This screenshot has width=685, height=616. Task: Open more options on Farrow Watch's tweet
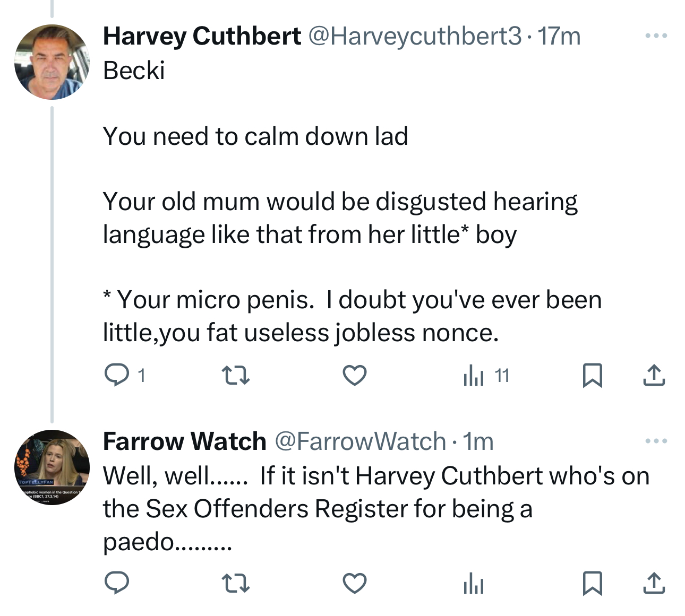point(656,441)
